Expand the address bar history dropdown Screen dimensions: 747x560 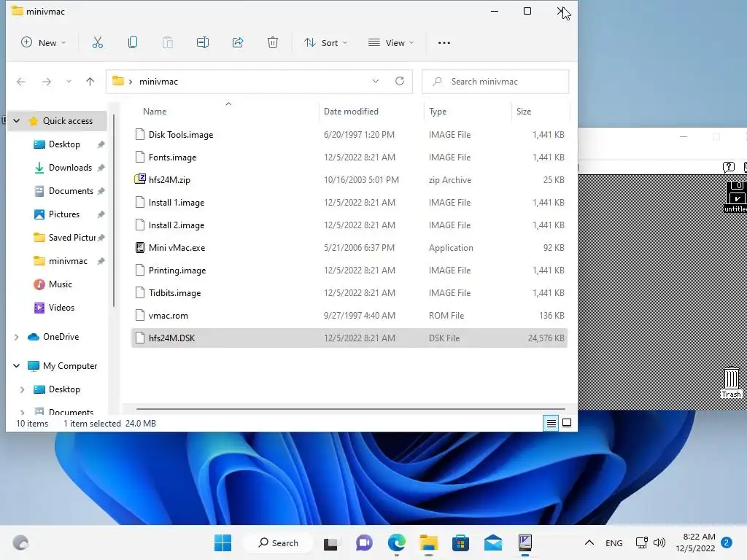(x=376, y=81)
